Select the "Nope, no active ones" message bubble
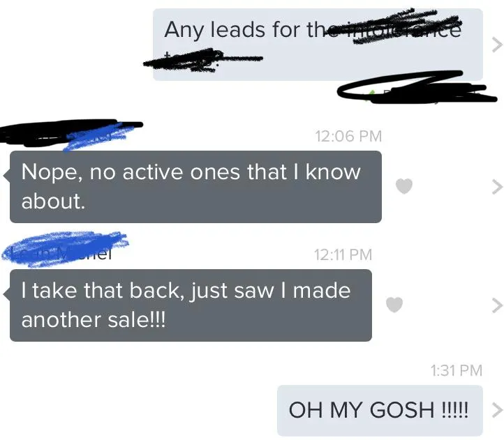The height and width of the screenshot is (440, 504). tap(195, 187)
